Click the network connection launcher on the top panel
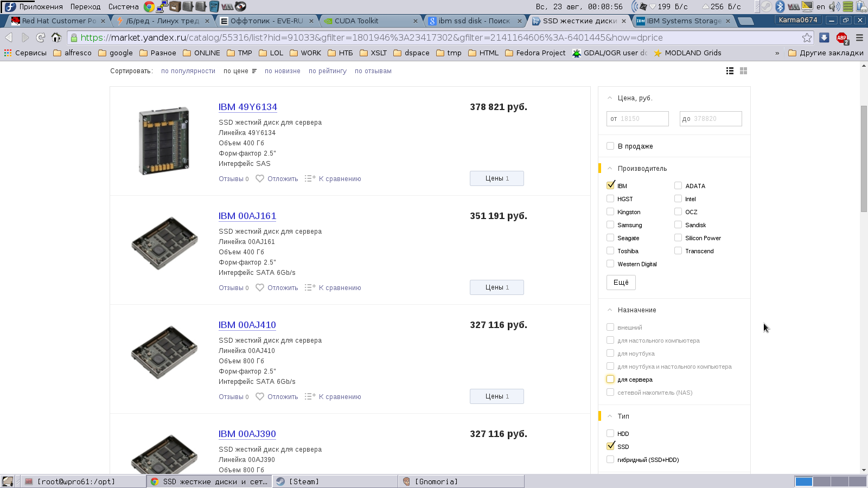This screenshot has height=488, width=868. click(x=162, y=7)
